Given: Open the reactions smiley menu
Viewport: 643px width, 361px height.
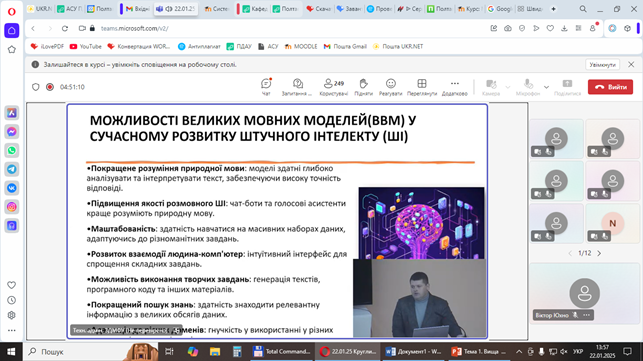Looking at the screenshot, I should point(390,87).
